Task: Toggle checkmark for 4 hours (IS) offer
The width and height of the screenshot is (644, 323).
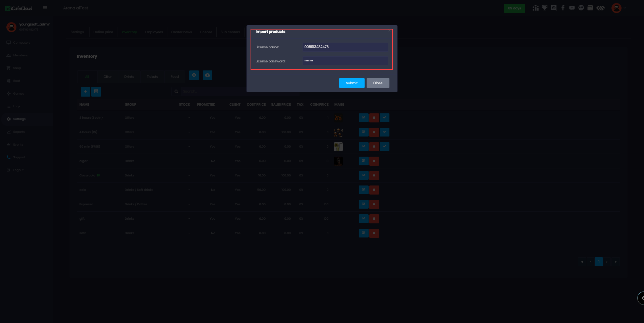Action: coord(384,132)
